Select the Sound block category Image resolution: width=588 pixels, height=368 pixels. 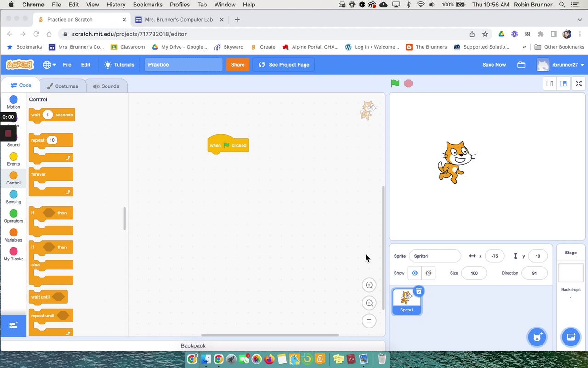pyautogui.click(x=13, y=141)
